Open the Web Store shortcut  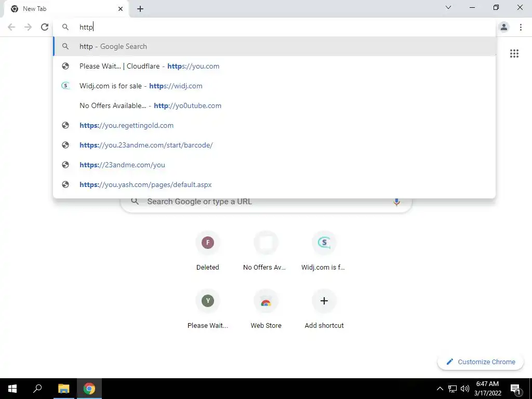(266, 310)
